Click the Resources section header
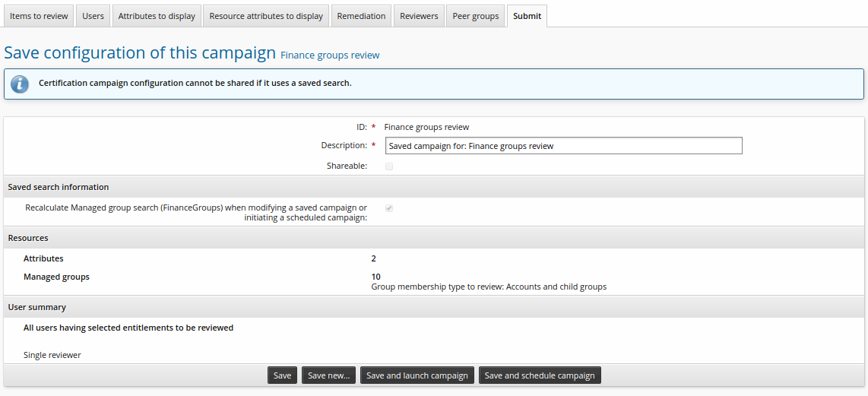The image size is (868, 396). pyautogui.click(x=28, y=238)
